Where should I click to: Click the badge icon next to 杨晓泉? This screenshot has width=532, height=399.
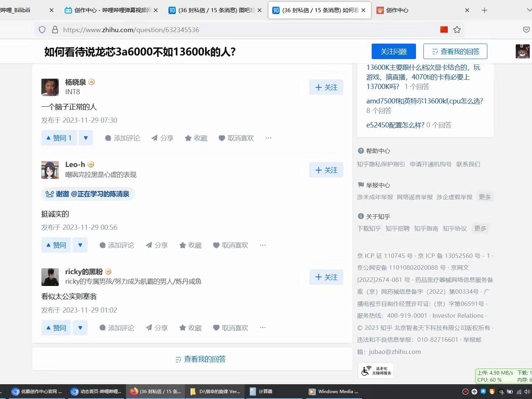92,82
